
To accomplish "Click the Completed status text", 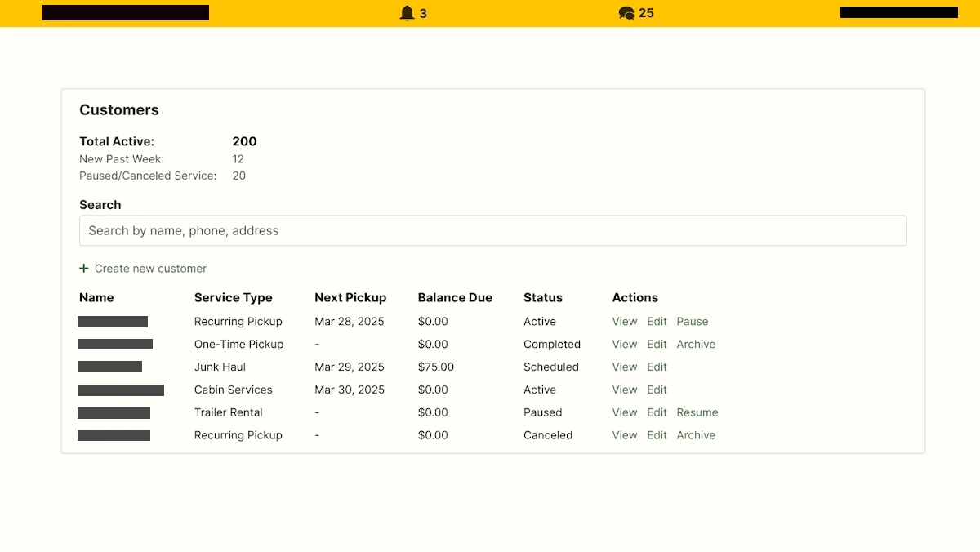I will (x=552, y=345).
